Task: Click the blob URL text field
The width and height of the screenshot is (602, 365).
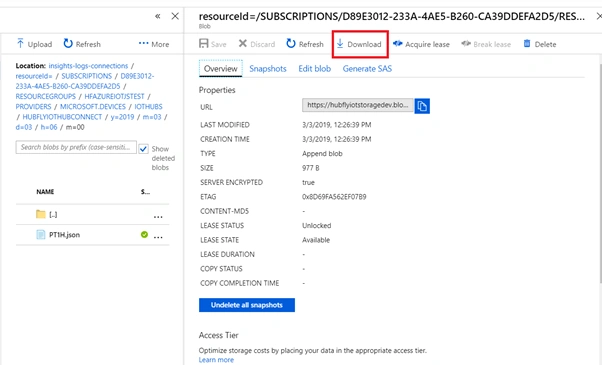Action: tap(358, 105)
